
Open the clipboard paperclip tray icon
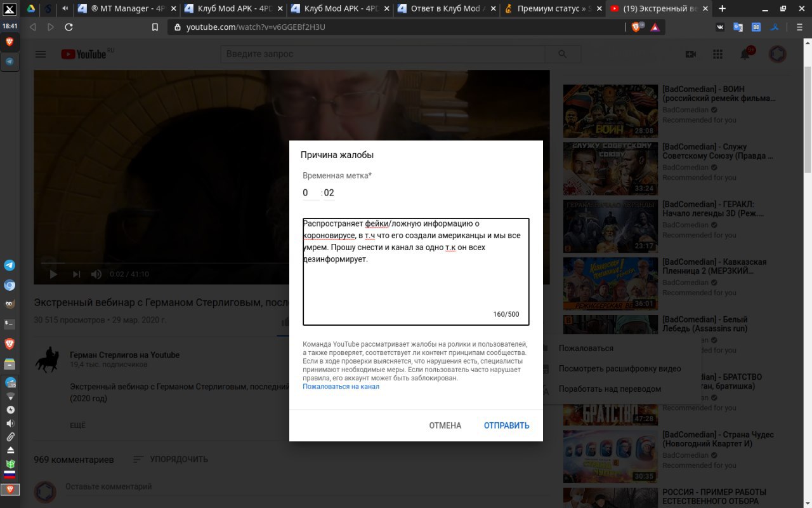tap(10, 437)
